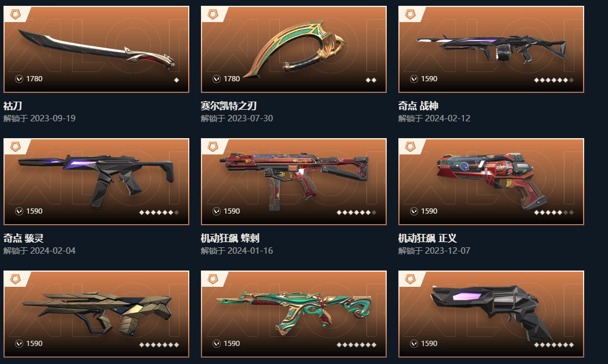Image resolution: width=608 pixels, height=364 pixels.
Task: Click the gold angular rifle skin thumbnail
Action: pyautogui.click(x=96, y=314)
